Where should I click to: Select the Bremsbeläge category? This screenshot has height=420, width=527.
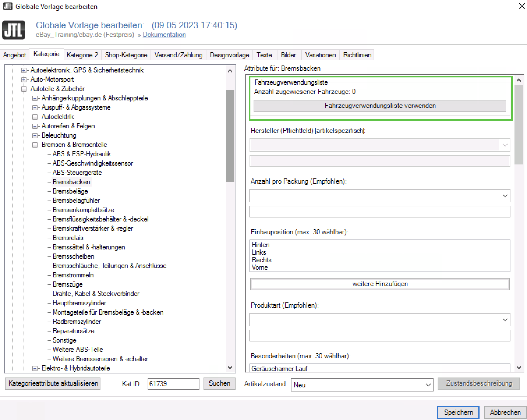(70, 191)
